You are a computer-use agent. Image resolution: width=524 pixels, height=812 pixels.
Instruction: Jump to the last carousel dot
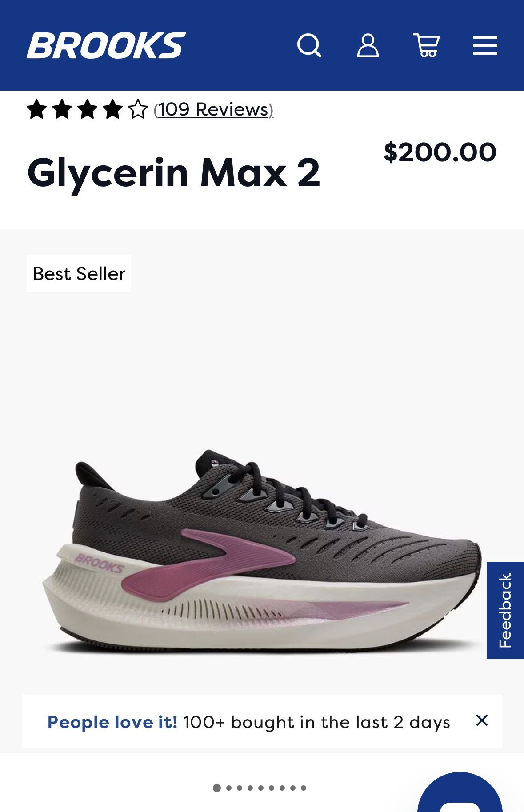pyautogui.click(x=304, y=788)
